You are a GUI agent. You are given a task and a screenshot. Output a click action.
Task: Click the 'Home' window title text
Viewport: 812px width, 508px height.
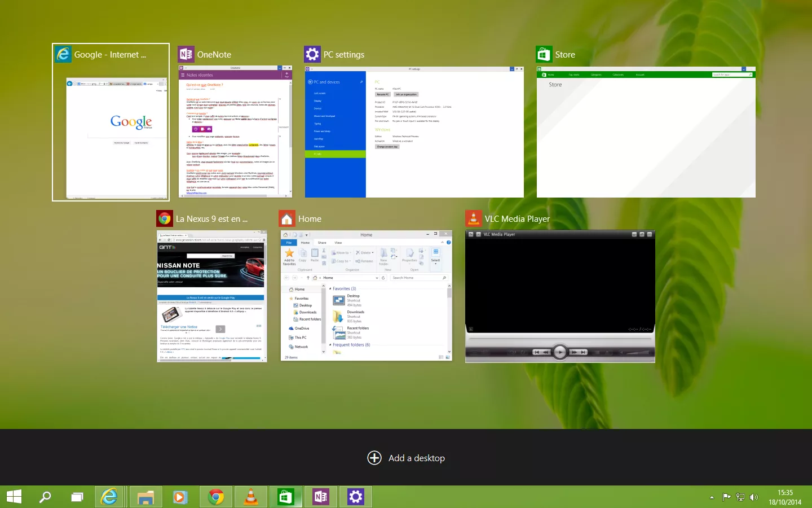[310, 219]
